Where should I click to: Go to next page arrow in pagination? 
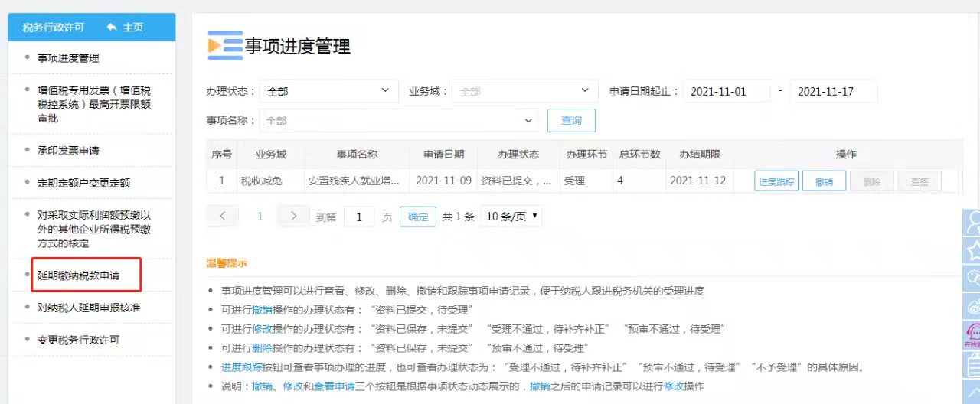click(x=293, y=217)
